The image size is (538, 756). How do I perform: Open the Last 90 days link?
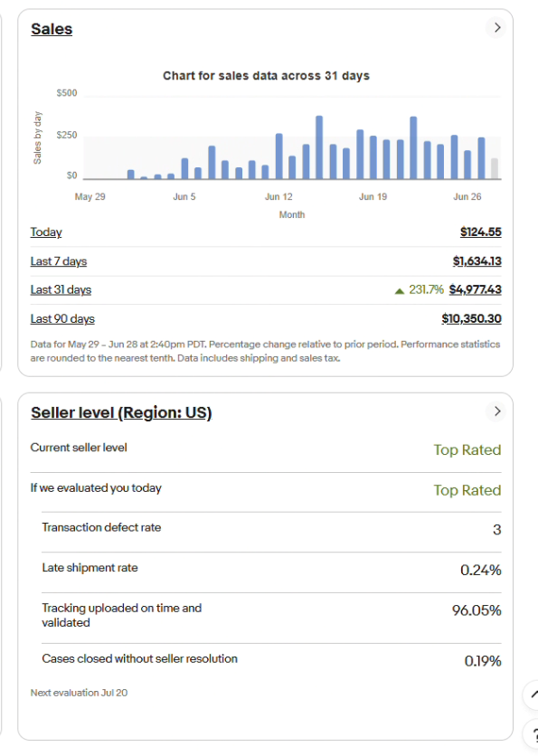(x=62, y=319)
